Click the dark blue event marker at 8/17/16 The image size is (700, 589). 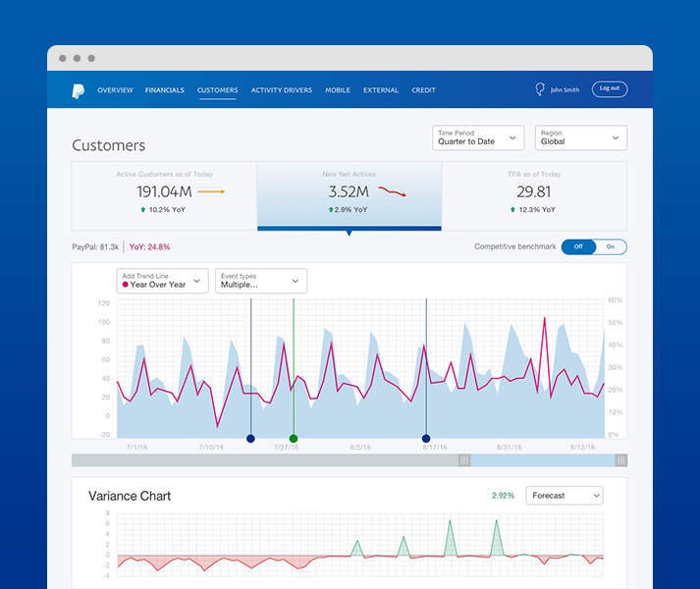(x=426, y=439)
